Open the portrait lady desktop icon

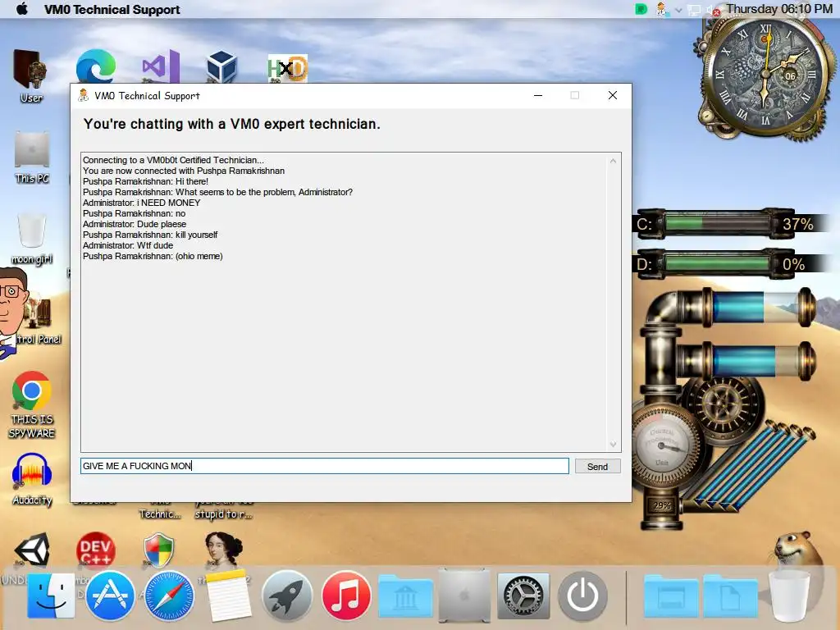tap(223, 549)
